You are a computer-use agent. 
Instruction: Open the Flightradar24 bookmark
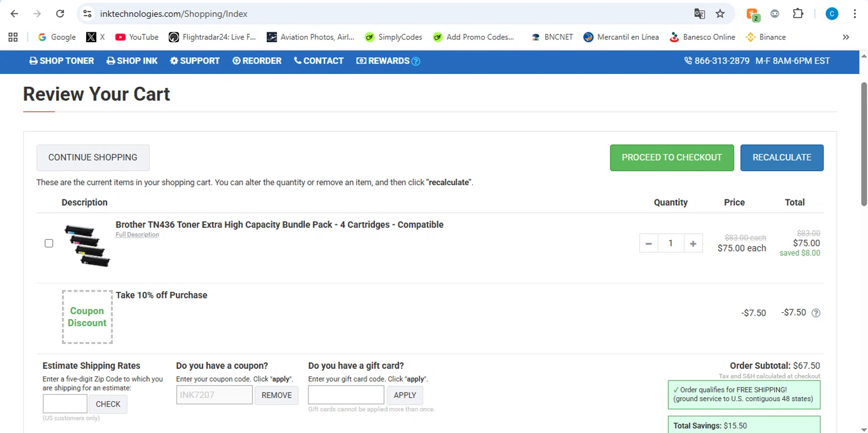coord(212,37)
